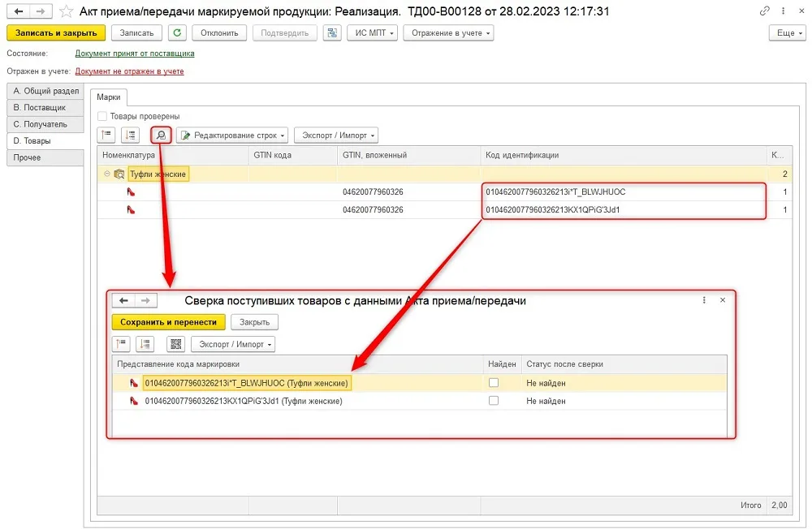
Task: Go forward with the main window's right arrow
Action: (41, 11)
